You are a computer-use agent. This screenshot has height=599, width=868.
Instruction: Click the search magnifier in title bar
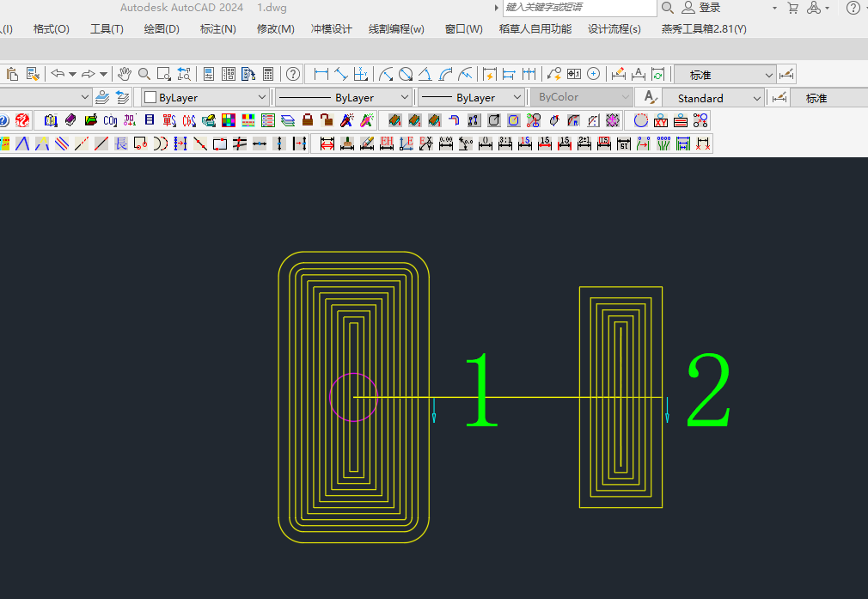pyautogui.click(x=668, y=8)
